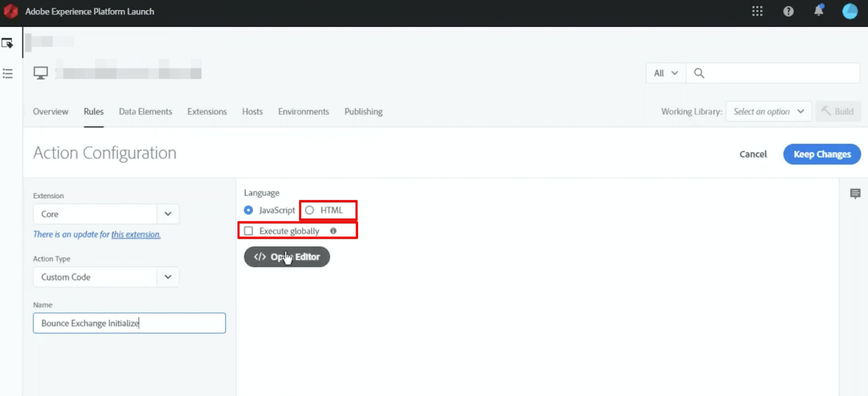Open the Working Library dropdown
Screen dimensions: 868x396
[x=769, y=111]
